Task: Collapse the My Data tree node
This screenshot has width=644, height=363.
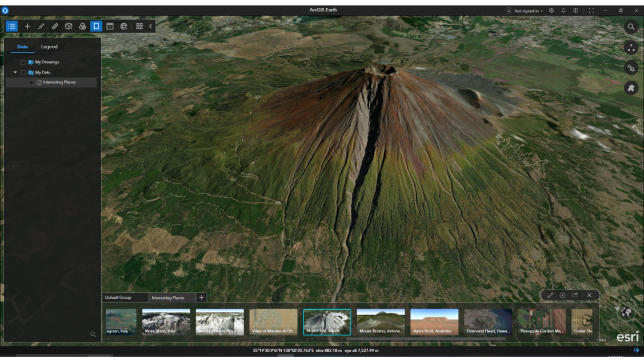Action: click(x=15, y=72)
